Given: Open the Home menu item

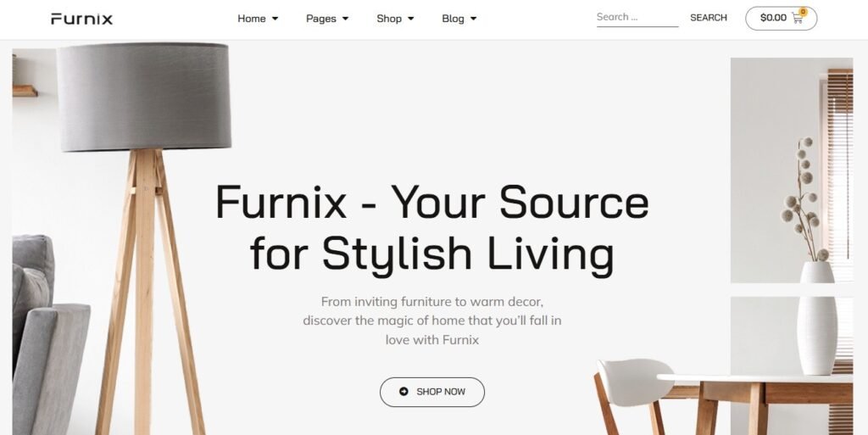Looking at the screenshot, I should click(x=252, y=19).
